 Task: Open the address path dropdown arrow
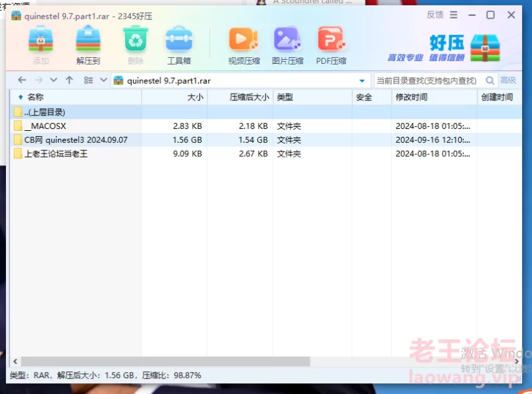(362, 80)
